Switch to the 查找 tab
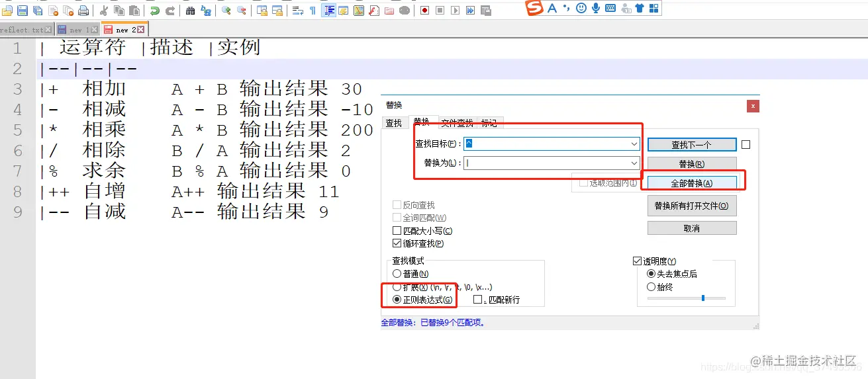Viewport: 868px width, 379px height. (x=394, y=123)
